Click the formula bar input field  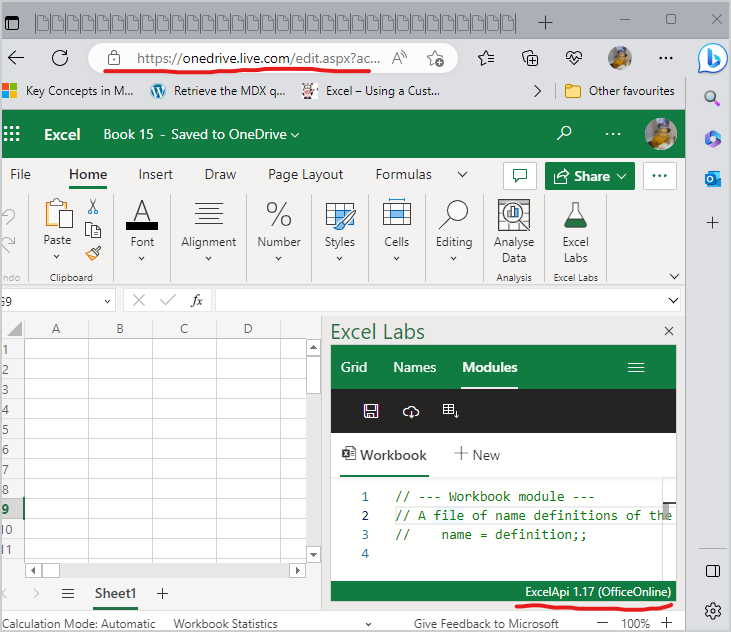(441, 301)
